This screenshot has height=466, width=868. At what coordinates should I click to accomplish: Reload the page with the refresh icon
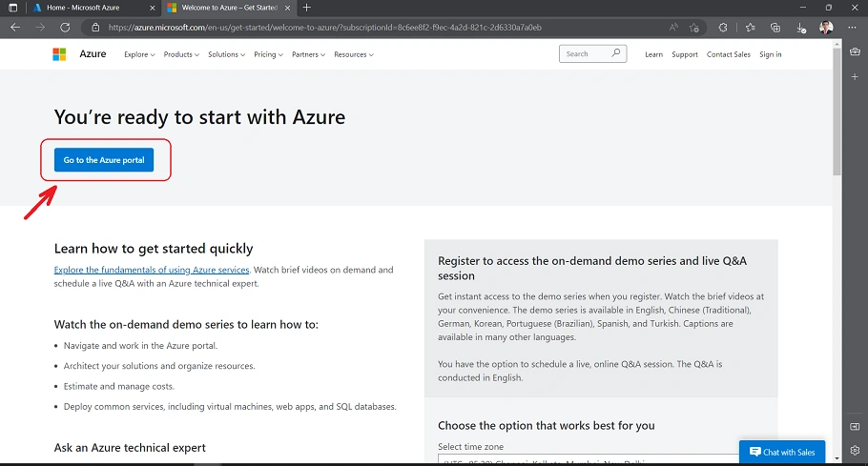[x=65, y=27]
